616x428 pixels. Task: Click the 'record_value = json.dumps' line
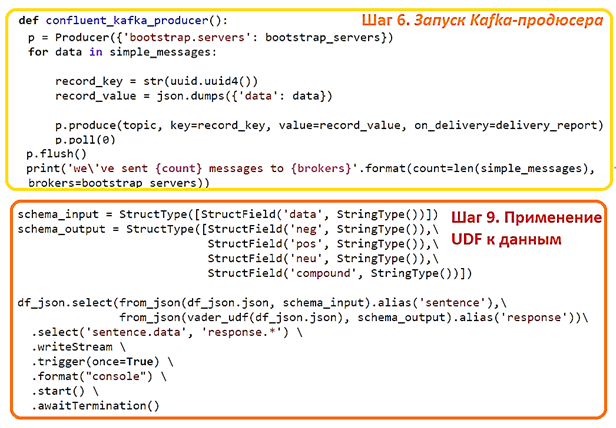click(x=194, y=96)
